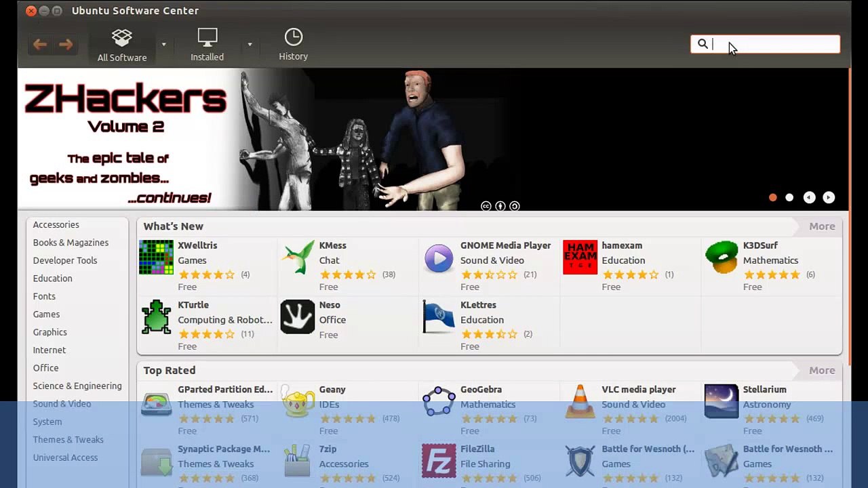Open the ZHackers Volume 2 banner
Screen dimensions: 868x488
tap(433, 139)
